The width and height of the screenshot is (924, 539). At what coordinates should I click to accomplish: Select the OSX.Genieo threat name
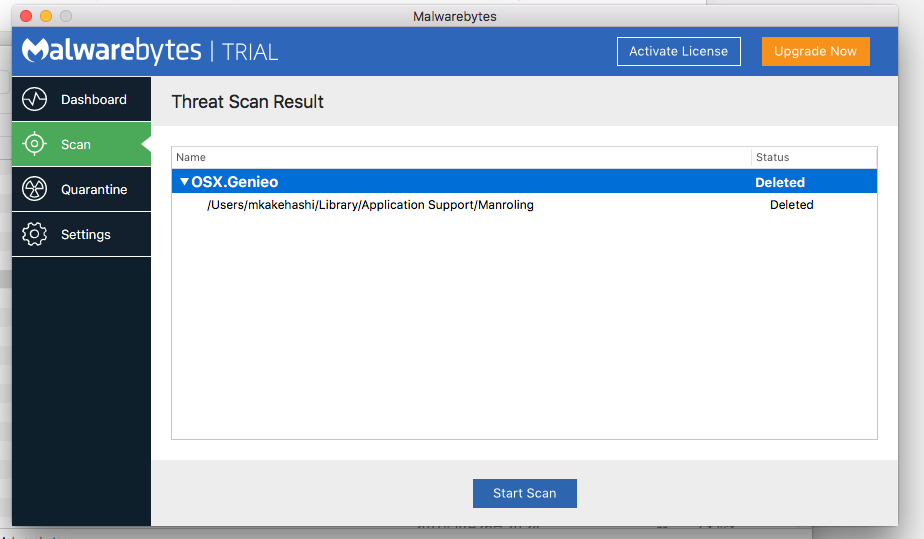[x=235, y=181]
